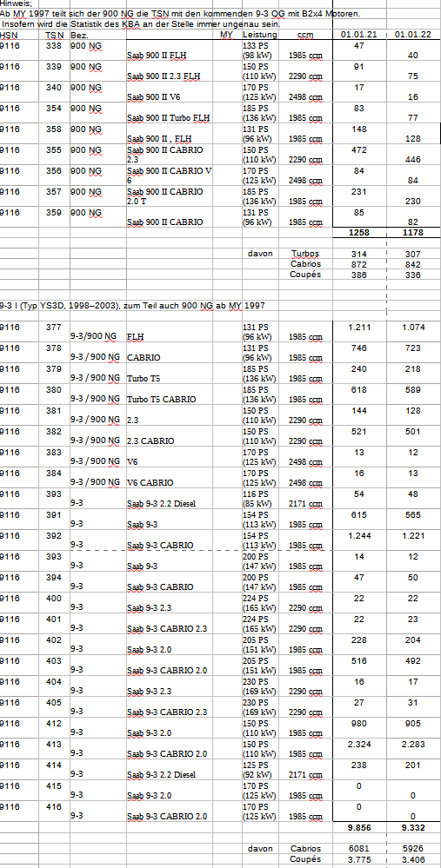This screenshot has height=868, width=441.
Task: Click the line starting "Insofern wird die Statistik"
Action: [x=141, y=24]
